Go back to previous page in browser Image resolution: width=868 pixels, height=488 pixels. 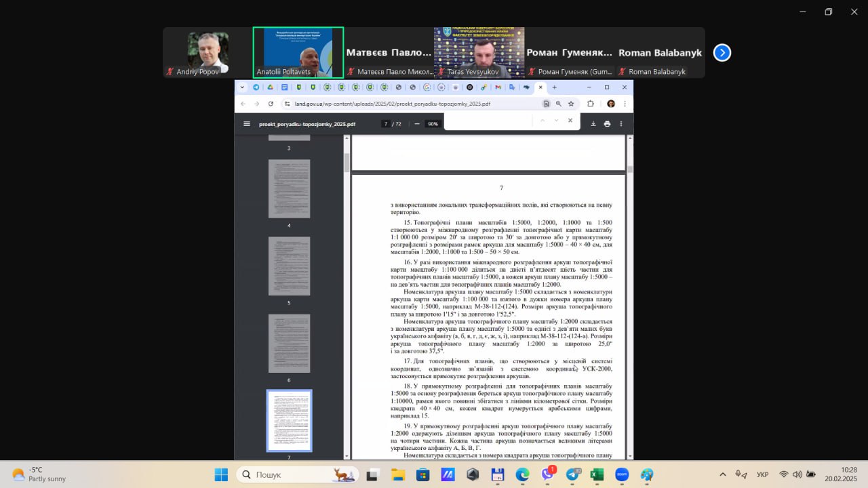243,104
